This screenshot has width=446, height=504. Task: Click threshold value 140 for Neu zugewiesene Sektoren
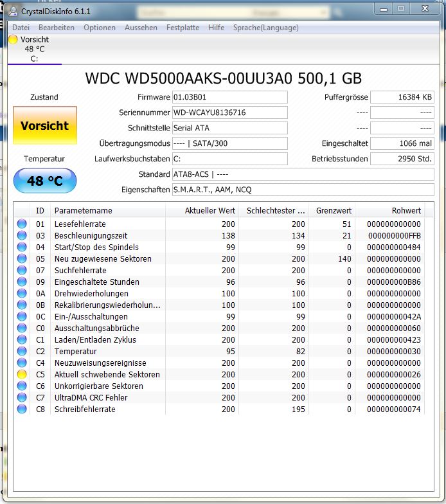click(x=344, y=258)
